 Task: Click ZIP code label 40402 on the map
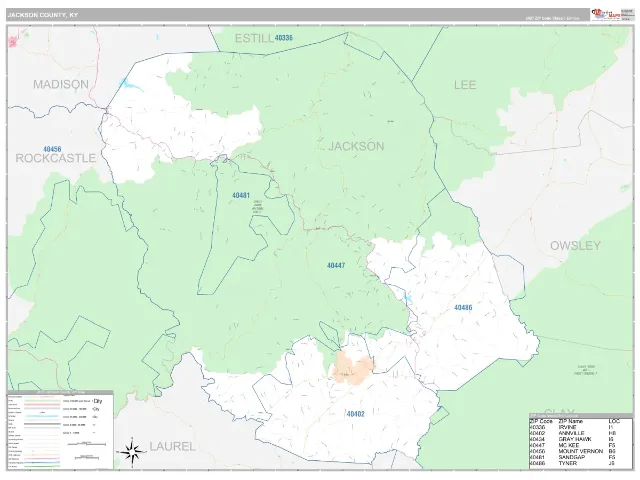click(356, 414)
